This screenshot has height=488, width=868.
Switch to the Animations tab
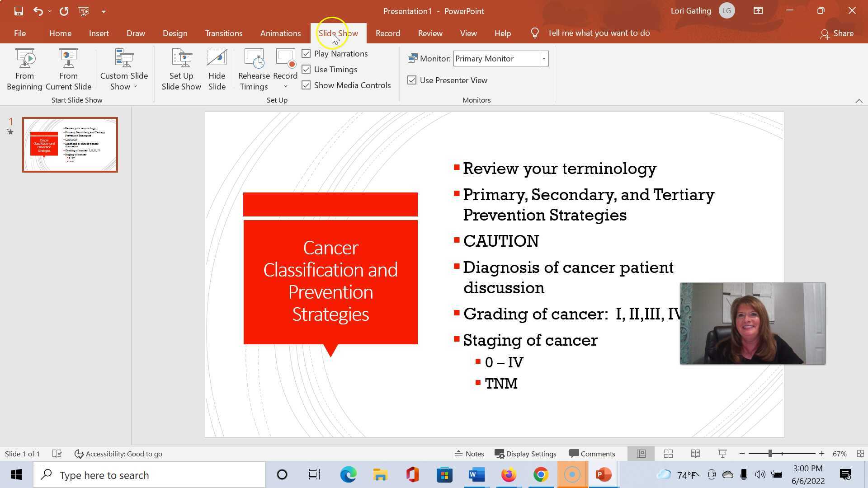(x=280, y=33)
